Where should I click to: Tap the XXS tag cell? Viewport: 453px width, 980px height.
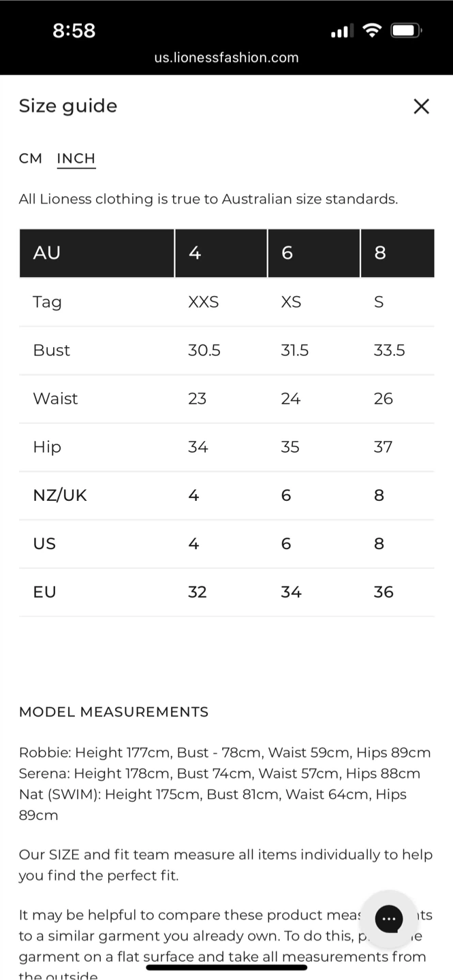coord(203,302)
